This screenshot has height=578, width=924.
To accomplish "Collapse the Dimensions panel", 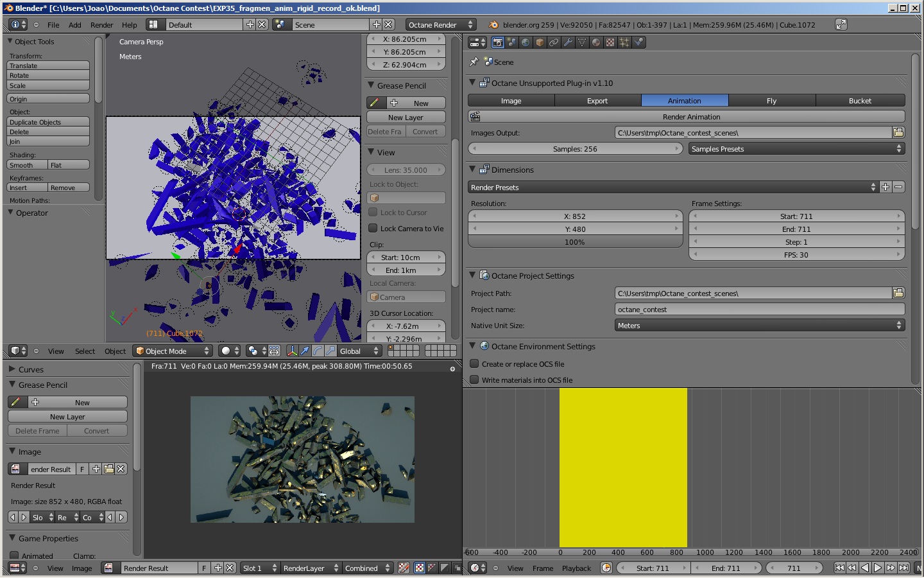I will coord(473,170).
